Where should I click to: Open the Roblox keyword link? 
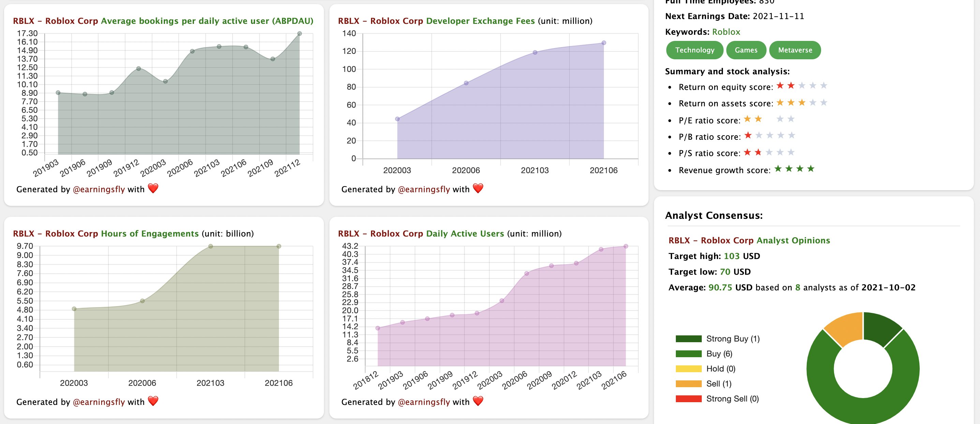(726, 32)
